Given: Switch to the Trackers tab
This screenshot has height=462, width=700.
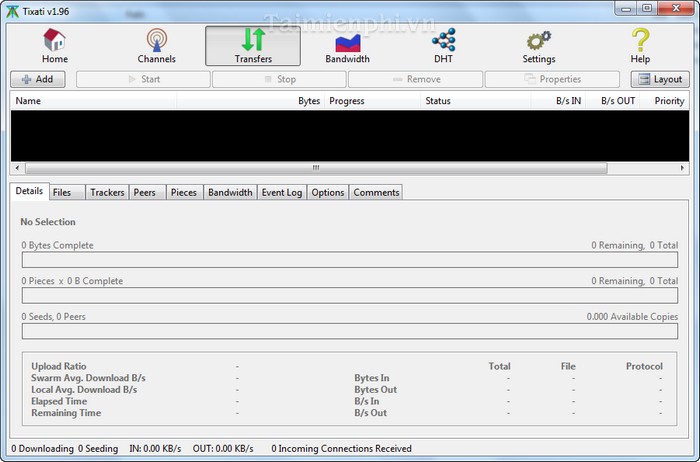Looking at the screenshot, I should coord(106,192).
